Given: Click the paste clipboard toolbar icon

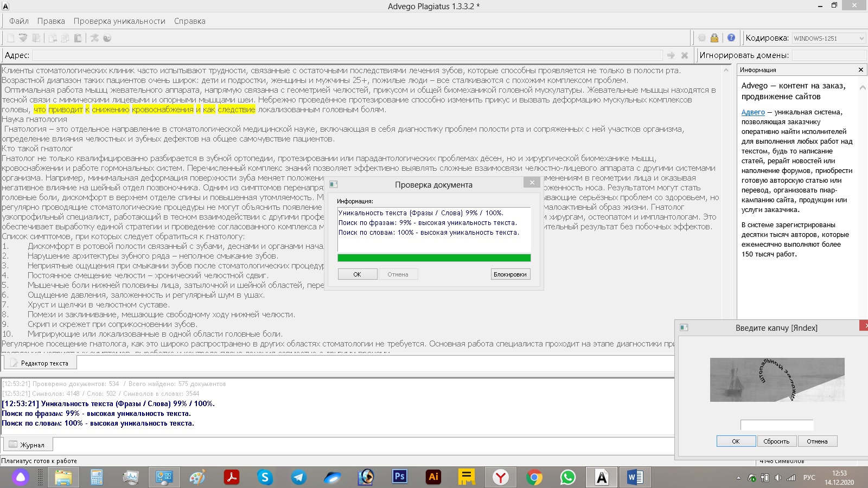Looking at the screenshot, I should click(x=78, y=38).
